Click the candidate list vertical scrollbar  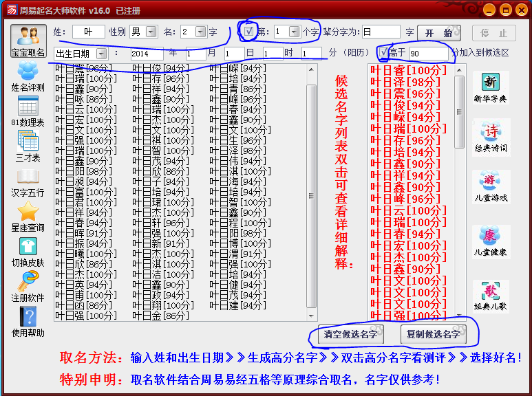[x=460, y=192]
